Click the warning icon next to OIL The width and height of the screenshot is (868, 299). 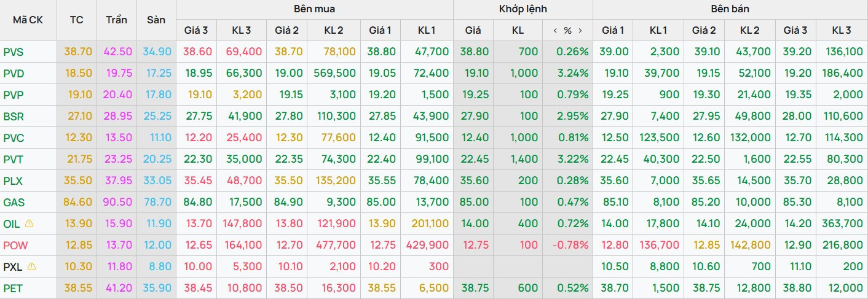click(30, 223)
